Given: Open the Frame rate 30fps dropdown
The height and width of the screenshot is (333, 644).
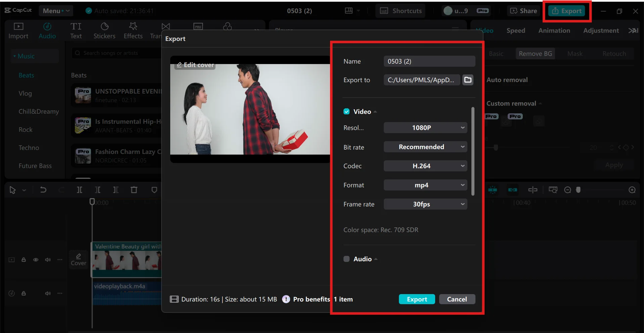Looking at the screenshot, I should click(x=425, y=204).
